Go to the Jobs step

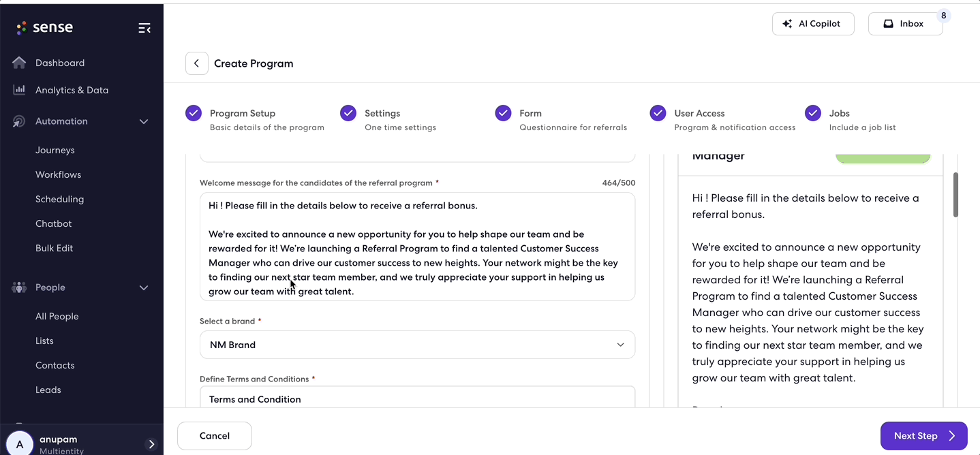coord(851,120)
